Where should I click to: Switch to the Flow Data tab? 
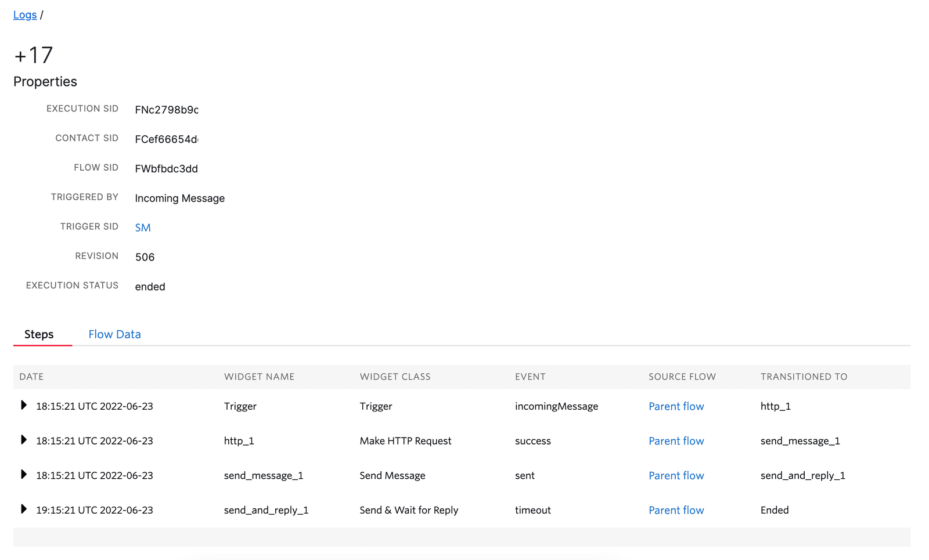[x=114, y=334]
